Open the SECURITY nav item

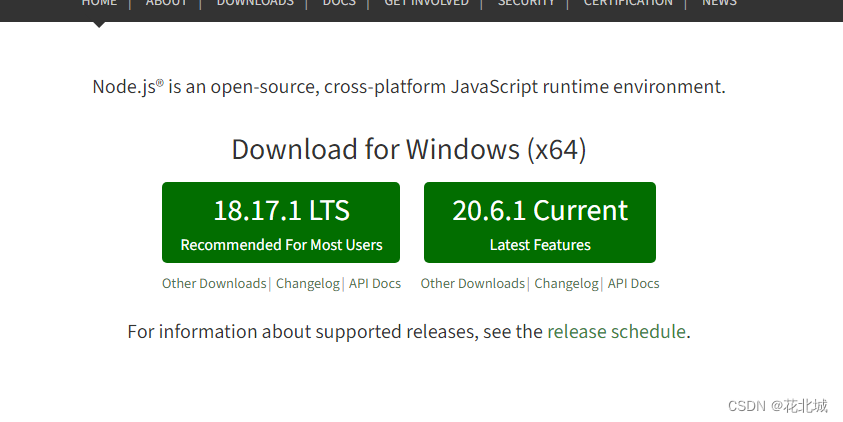[x=526, y=3]
